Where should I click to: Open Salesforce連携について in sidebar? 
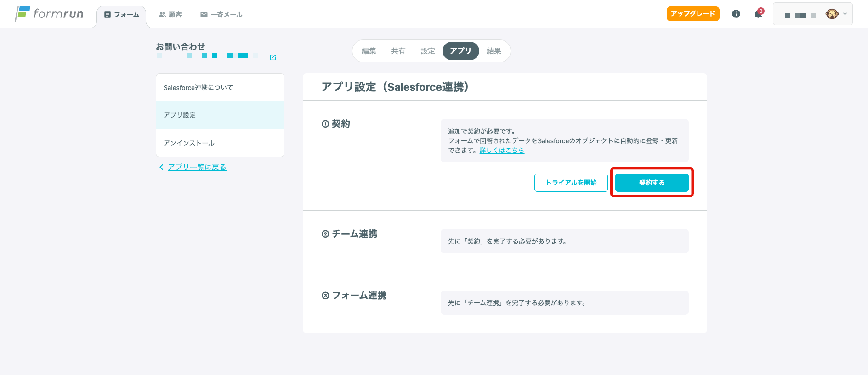(x=220, y=88)
